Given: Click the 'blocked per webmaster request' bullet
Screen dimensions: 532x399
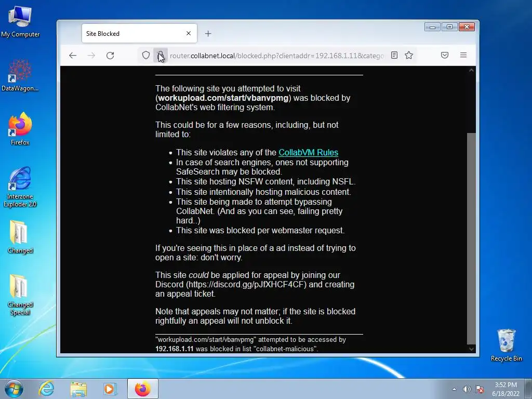Looking at the screenshot, I should pos(260,230).
